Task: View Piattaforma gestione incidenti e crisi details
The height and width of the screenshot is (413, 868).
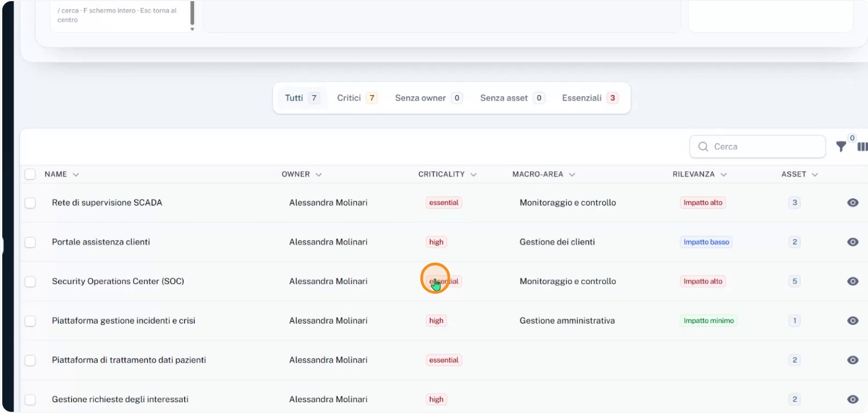Action: coord(853,321)
